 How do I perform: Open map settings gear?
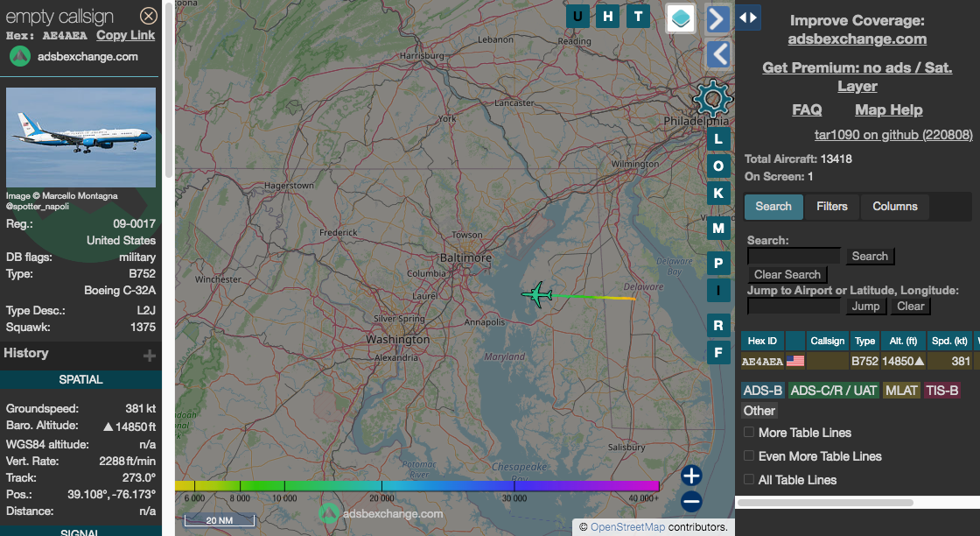(712, 99)
